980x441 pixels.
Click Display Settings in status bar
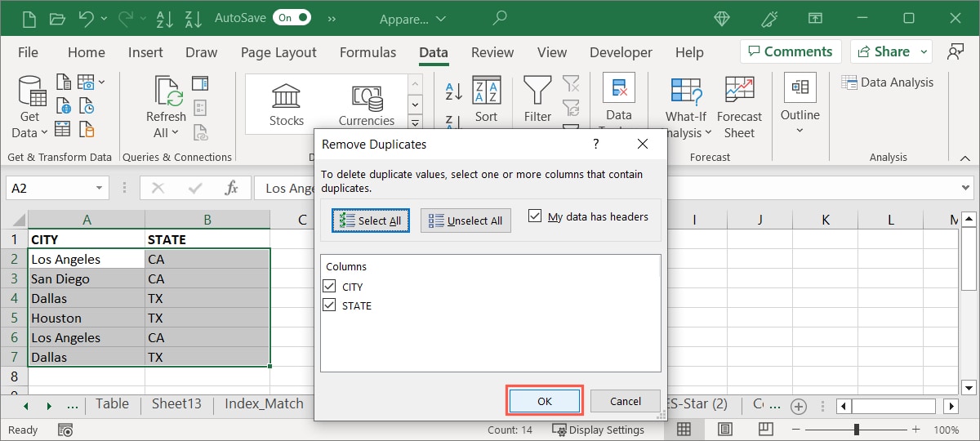(x=598, y=430)
